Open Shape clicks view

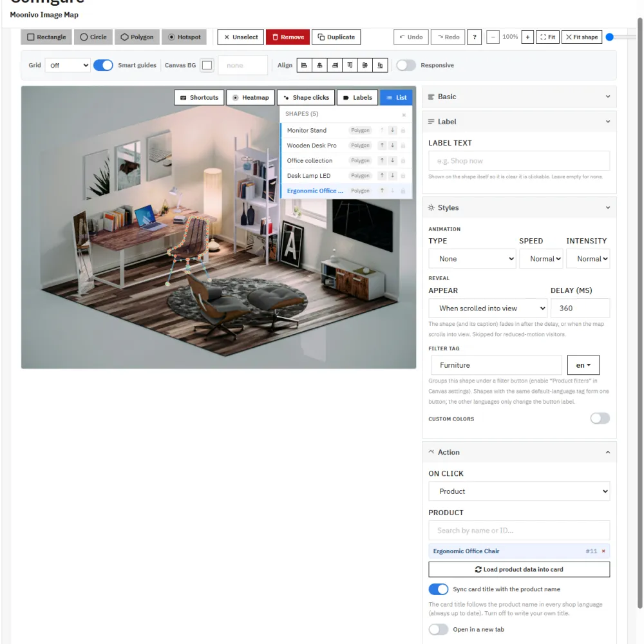(306, 98)
